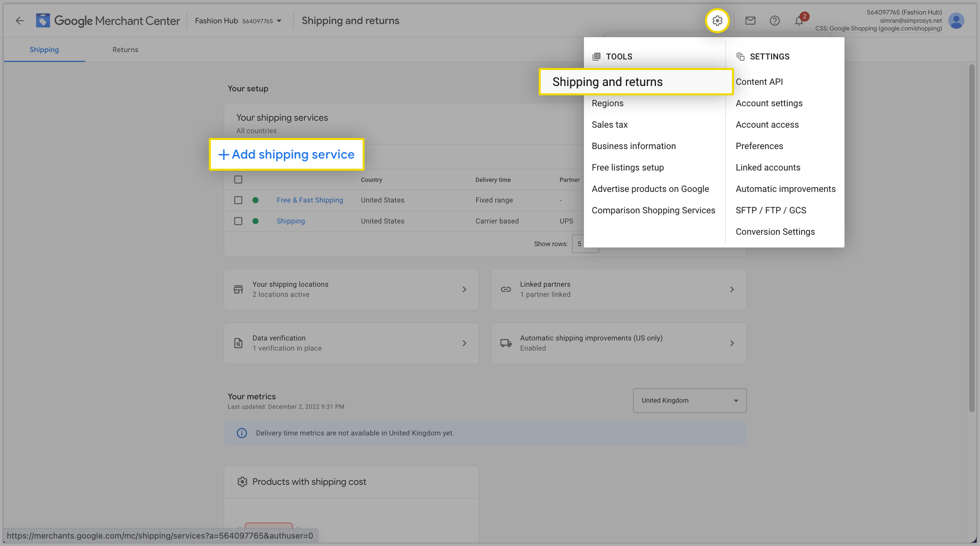Click the Partner column header

(569, 180)
